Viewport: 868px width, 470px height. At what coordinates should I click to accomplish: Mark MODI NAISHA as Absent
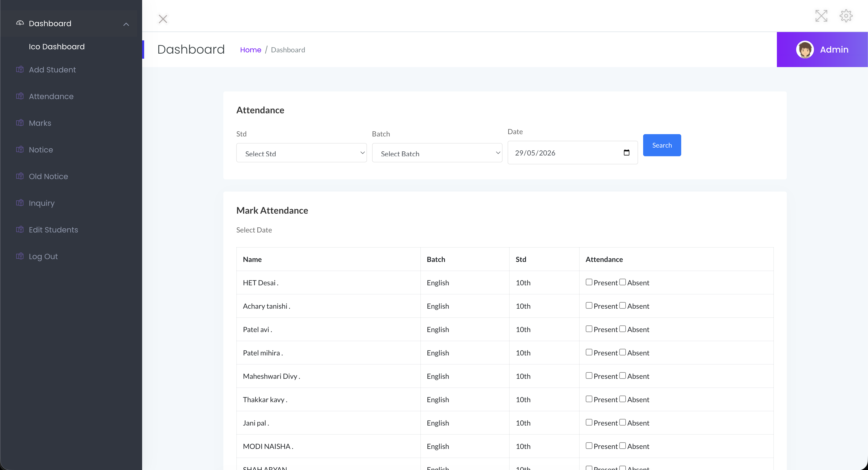pyautogui.click(x=622, y=445)
